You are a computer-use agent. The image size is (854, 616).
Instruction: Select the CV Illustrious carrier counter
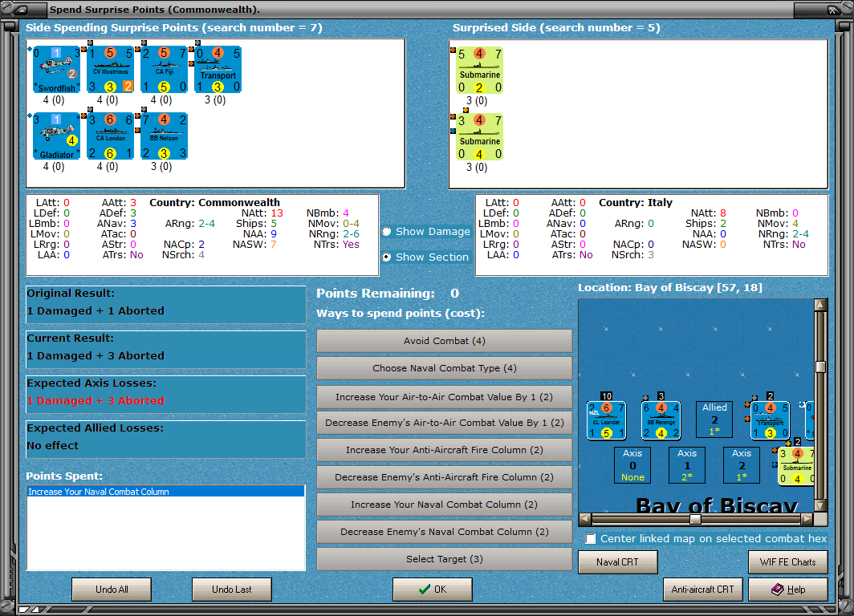111,70
